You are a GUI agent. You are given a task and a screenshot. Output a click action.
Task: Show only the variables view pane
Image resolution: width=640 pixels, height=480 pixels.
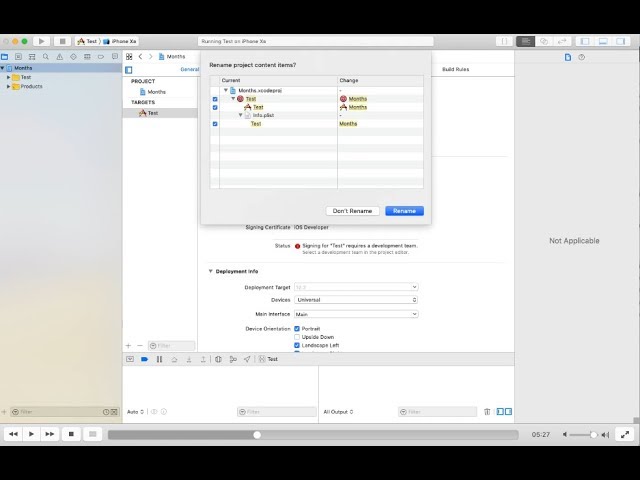click(x=500, y=412)
